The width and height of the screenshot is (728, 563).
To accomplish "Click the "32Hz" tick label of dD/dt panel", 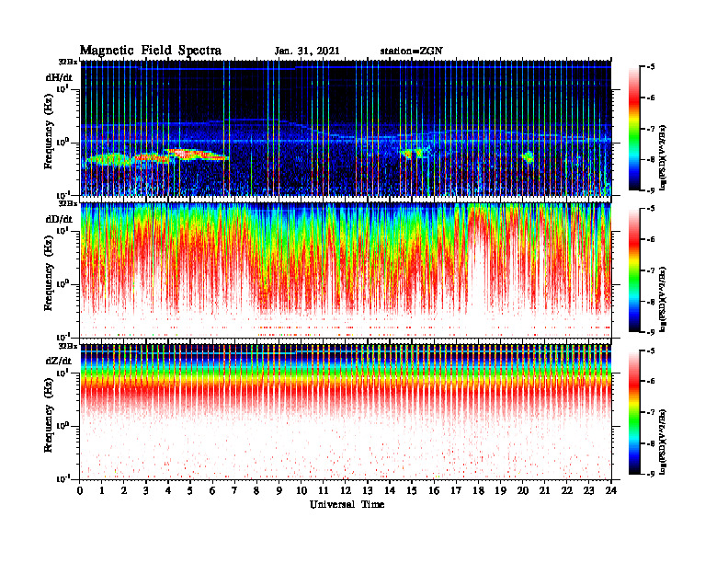I will point(68,203).
